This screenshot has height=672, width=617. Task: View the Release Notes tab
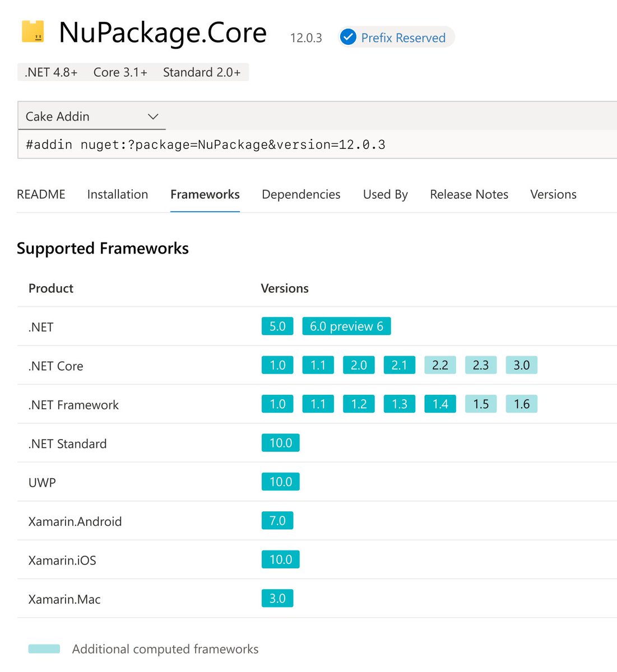tap(469, 194)
